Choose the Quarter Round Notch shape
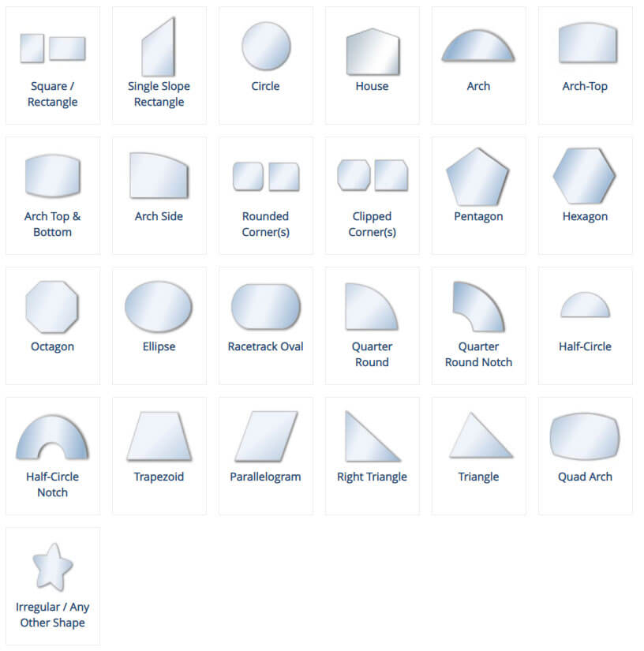This screenshot has width=644, height=651. point(479,307)
